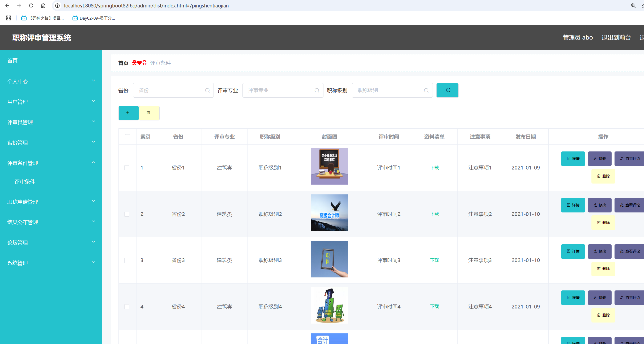
Task: Click the browser home icon
Action: 43,6
